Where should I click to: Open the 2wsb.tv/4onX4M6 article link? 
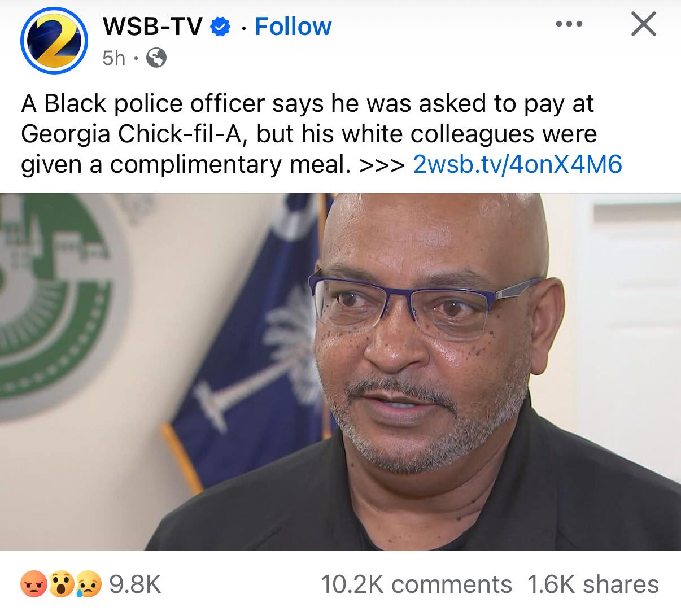[518, 164]
